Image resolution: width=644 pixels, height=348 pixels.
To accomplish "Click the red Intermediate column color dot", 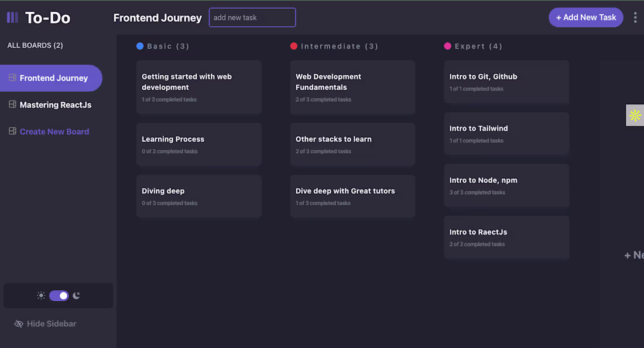I will click(x=294, y=46).
